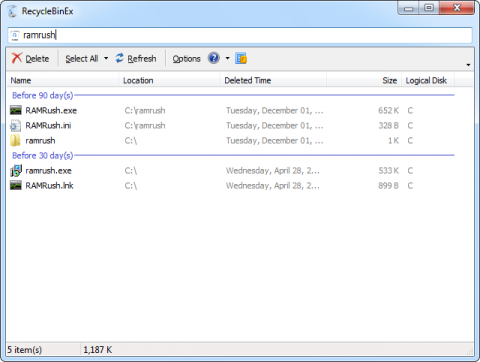Sort by Deleted Time column header
The image size is (480, 362).
pos(273,80)
